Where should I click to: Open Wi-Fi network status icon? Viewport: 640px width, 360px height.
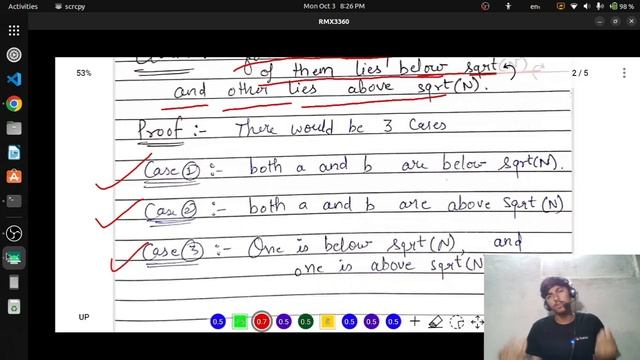coord(574,7)
